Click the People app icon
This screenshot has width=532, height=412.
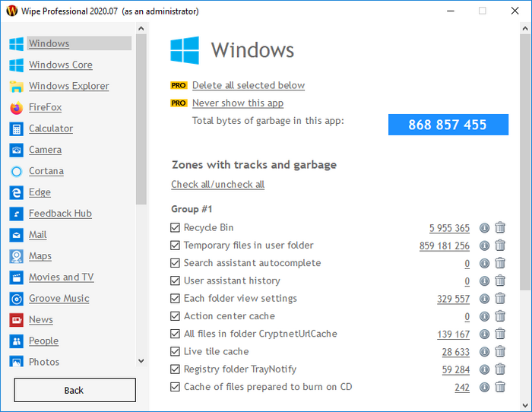tap(16, 341)
